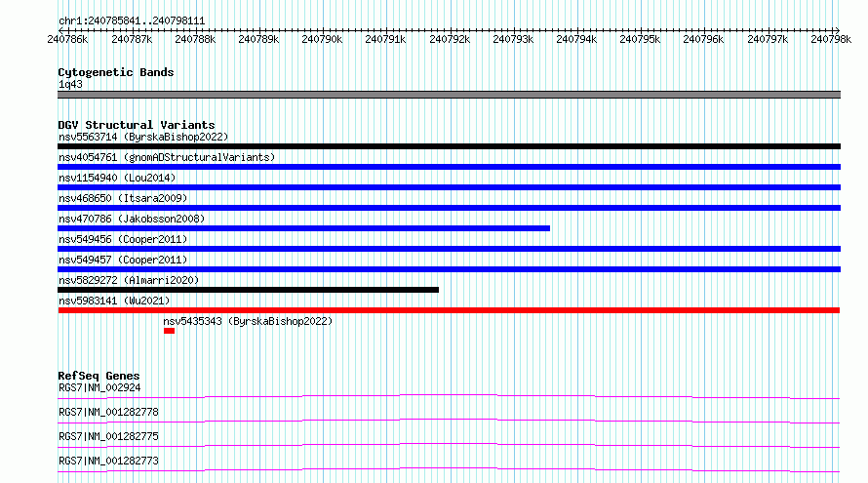Select the blue nsv4054761 variant bar
The height and width of the screenshot is (483, 868).
[449, 167]
